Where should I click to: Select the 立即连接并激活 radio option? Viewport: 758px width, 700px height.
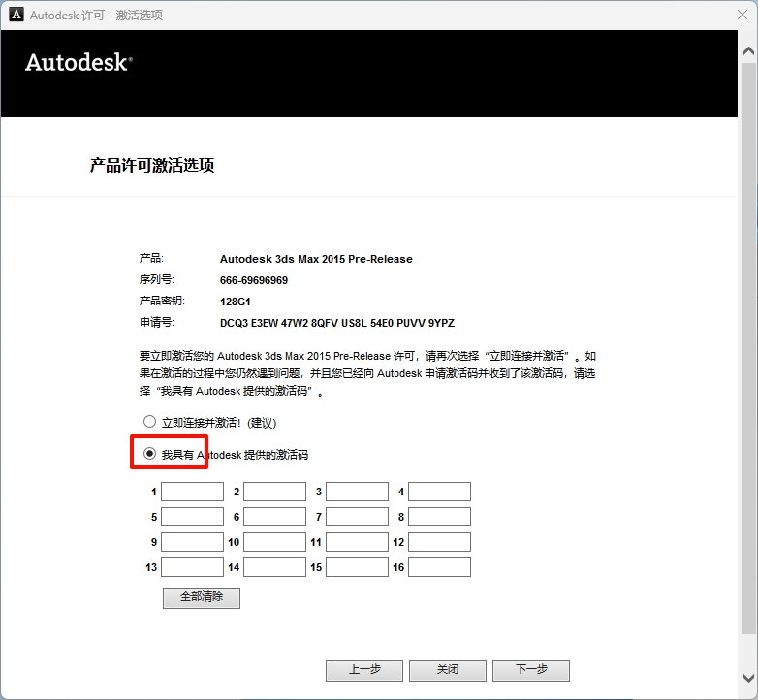pyautogui.click(x=149, y=422)
